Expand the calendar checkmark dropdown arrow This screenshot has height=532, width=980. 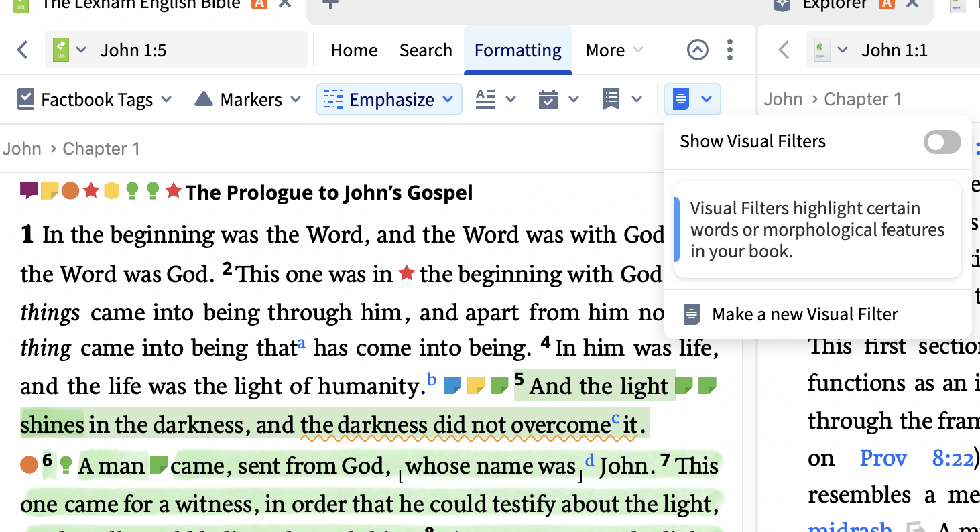(574, 100)
